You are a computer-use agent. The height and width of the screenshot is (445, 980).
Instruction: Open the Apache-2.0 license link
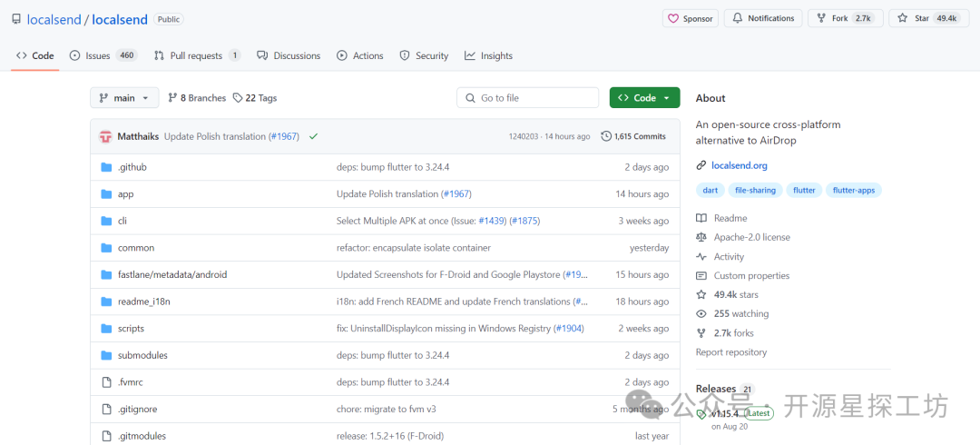[x=752, y=237]
